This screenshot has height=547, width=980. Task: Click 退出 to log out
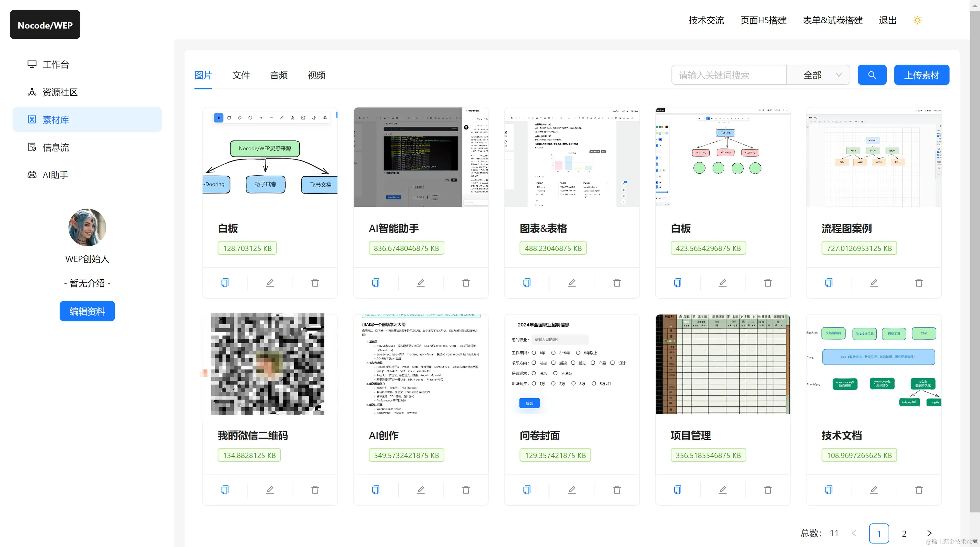888,20
